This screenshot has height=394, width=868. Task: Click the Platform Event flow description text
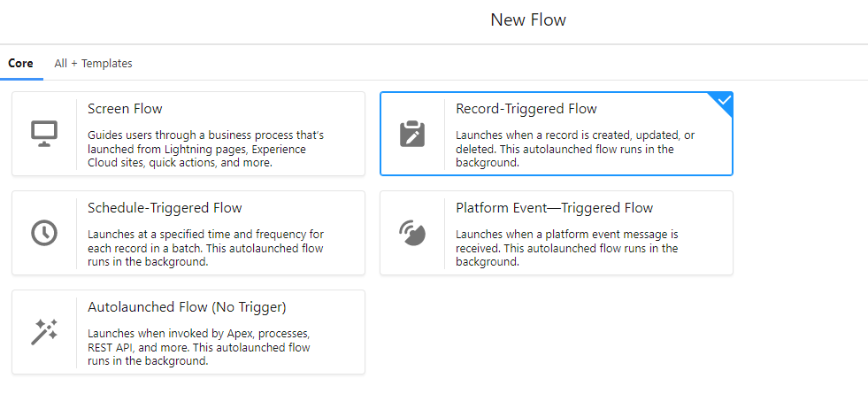(566, 248)
